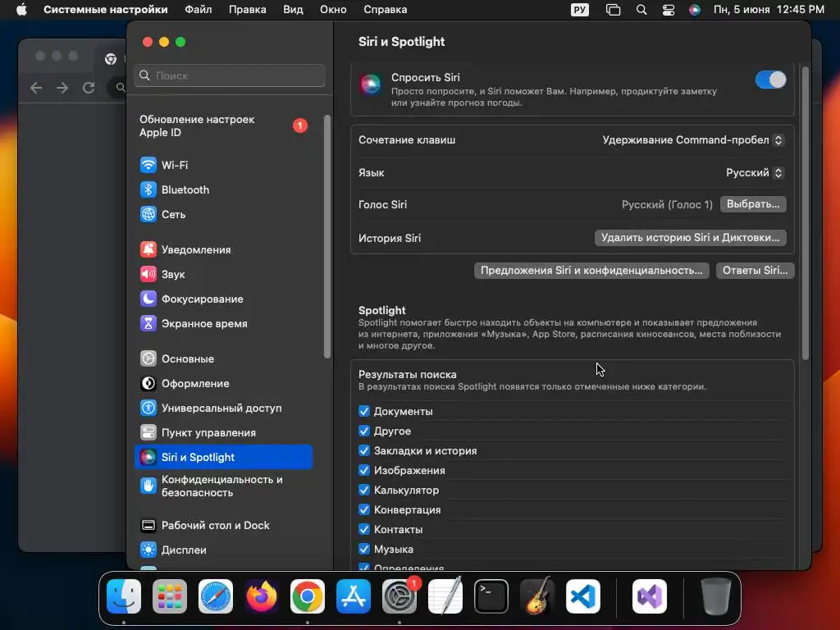Click back arrow in Chrome window
Screen dimensions: 840x630
click(x=36, y=87)
